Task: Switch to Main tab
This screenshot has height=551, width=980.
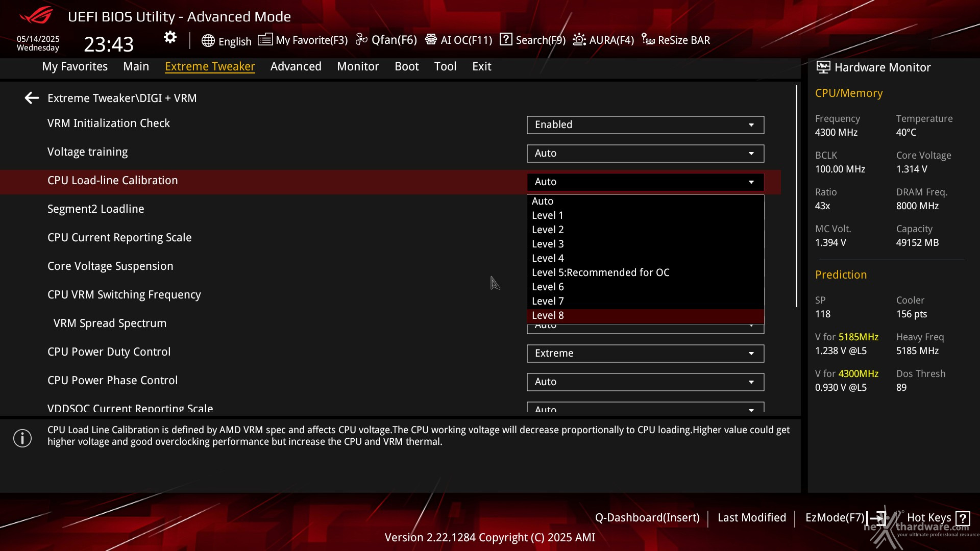Action: 136,66
